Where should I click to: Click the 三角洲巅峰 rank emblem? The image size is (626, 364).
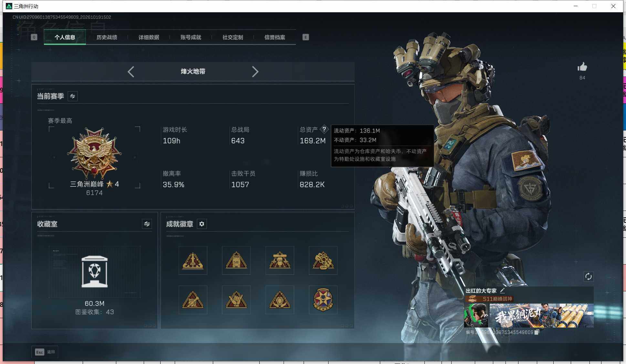tap(94, 153)
